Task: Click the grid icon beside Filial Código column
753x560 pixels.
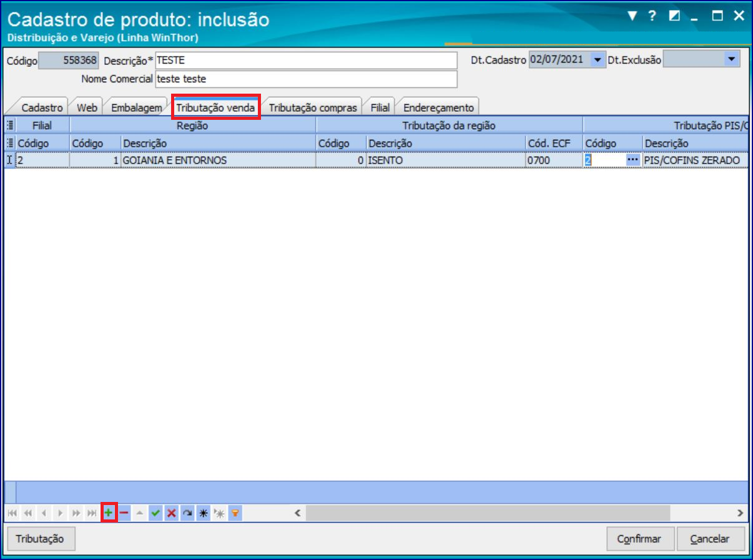Action: point(9,143)
